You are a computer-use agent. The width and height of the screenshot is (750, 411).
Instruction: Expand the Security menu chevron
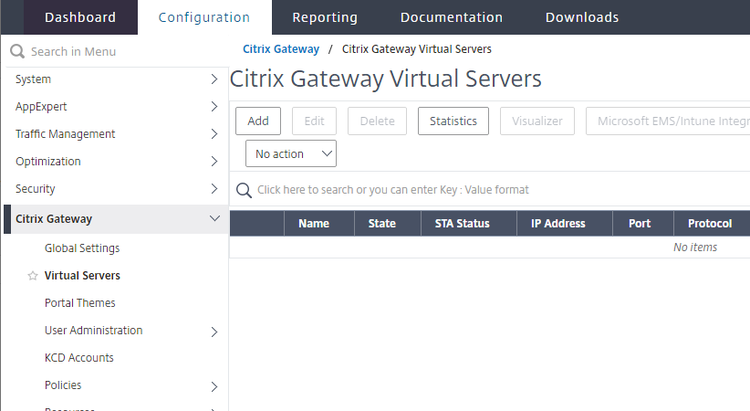(x=214, y=189)
